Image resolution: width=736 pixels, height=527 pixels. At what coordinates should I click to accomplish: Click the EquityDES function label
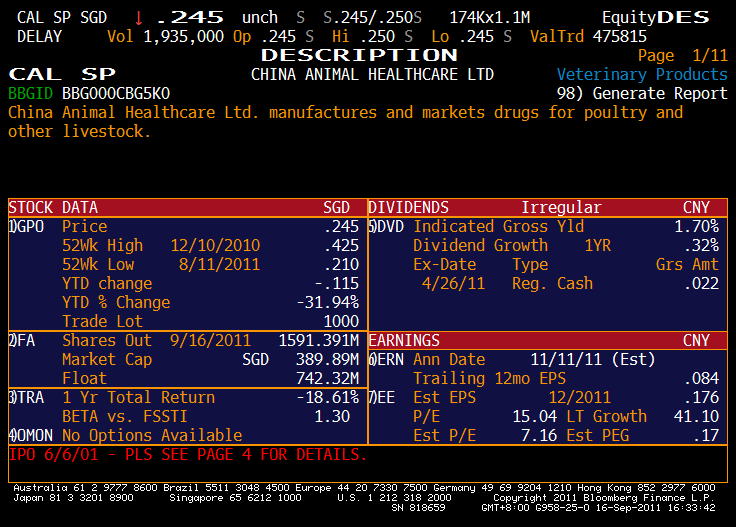pyautogui.click(x=656, y=18)
